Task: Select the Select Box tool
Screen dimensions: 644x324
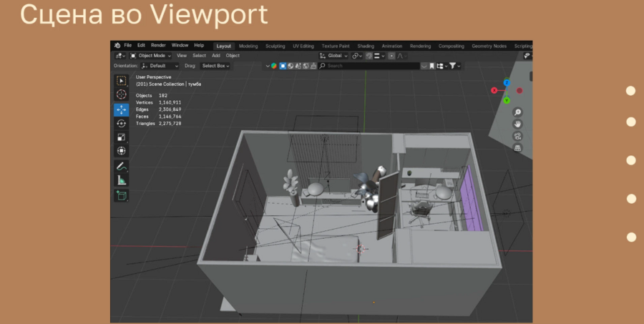Action: tap(121, 80)
